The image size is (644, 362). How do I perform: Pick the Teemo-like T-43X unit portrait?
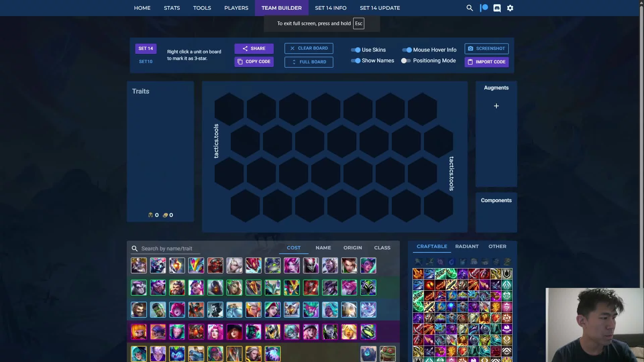coord(387,354)
